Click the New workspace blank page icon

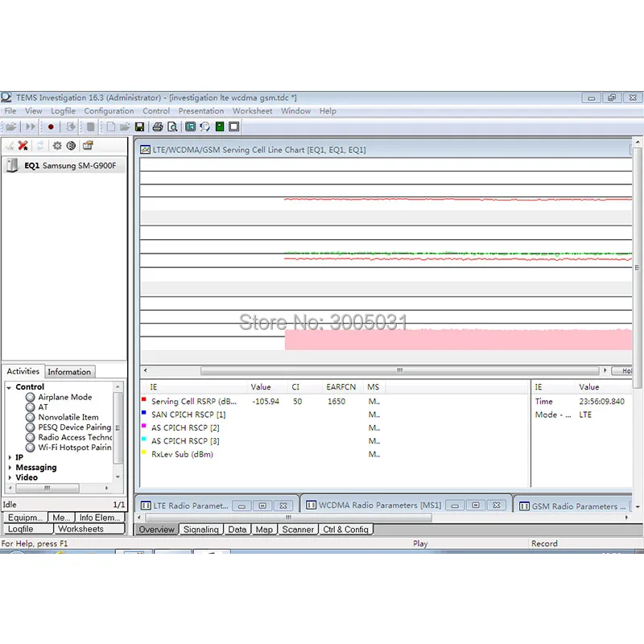tap(110, 127)
